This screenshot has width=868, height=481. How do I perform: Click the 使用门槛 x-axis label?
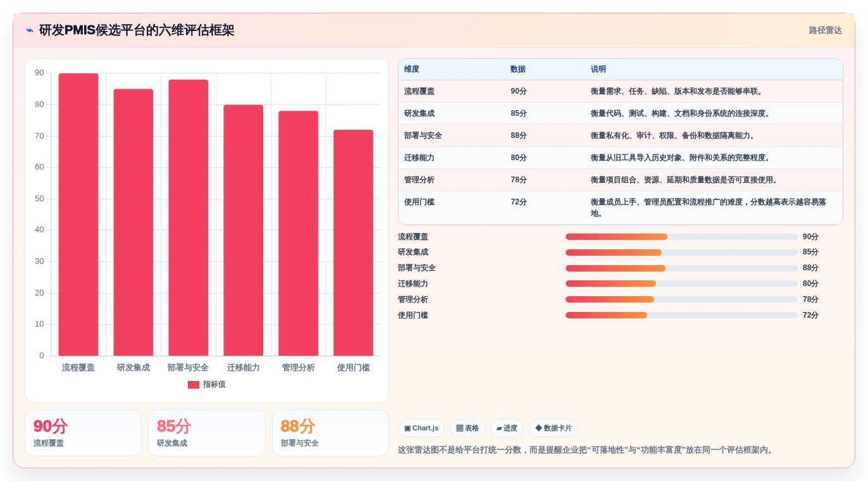tap(354, 368)
